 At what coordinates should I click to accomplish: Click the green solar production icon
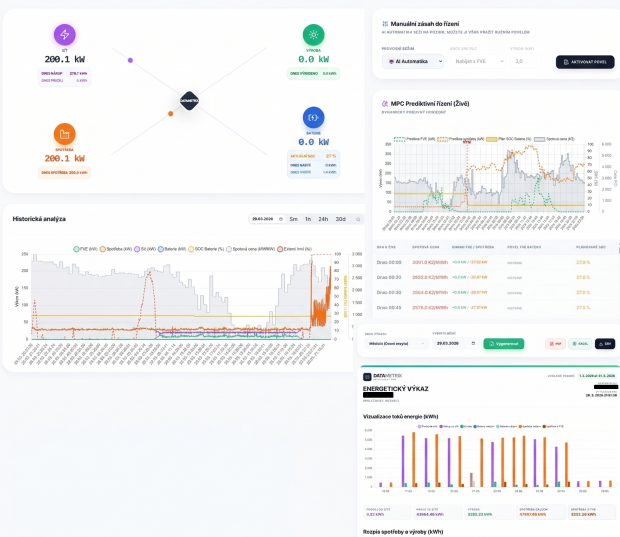point(314,35)
